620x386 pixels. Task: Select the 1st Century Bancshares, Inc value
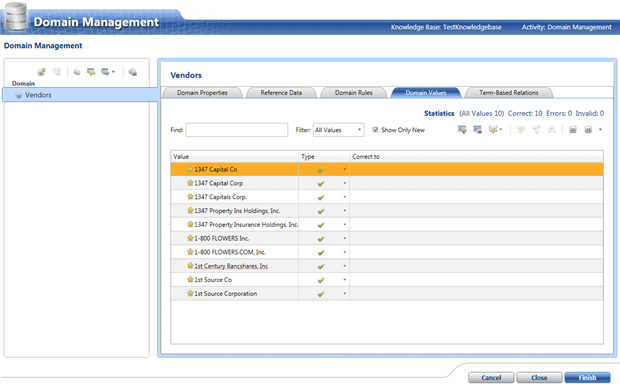tap(231, 266)
